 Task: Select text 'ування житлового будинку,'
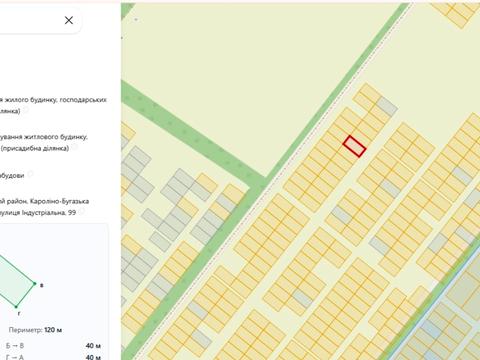(x=44, y=137)
